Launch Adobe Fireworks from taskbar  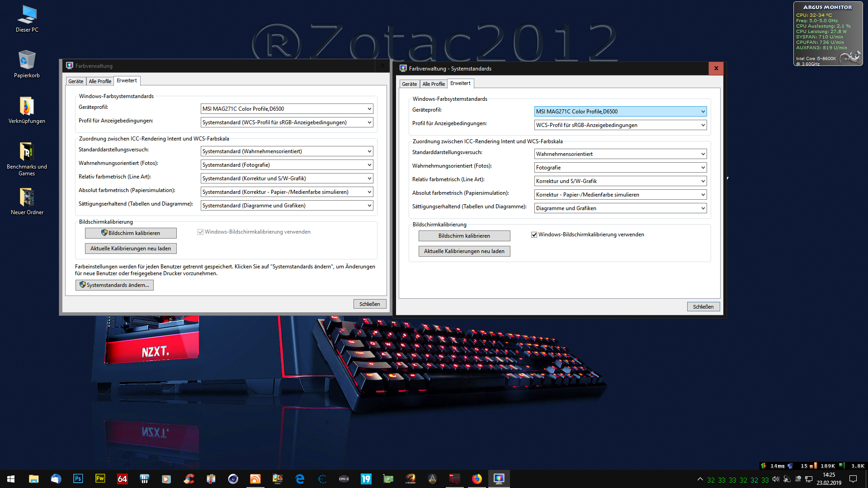[100, 479]
